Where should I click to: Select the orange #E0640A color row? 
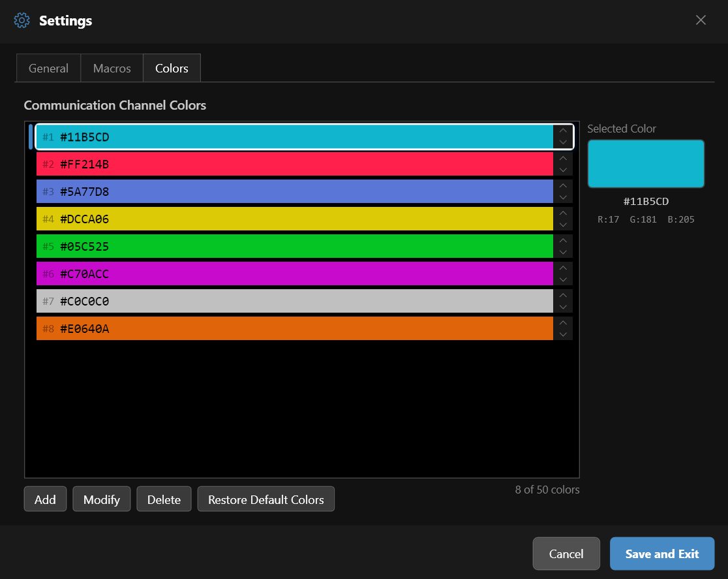coord(294,329)
